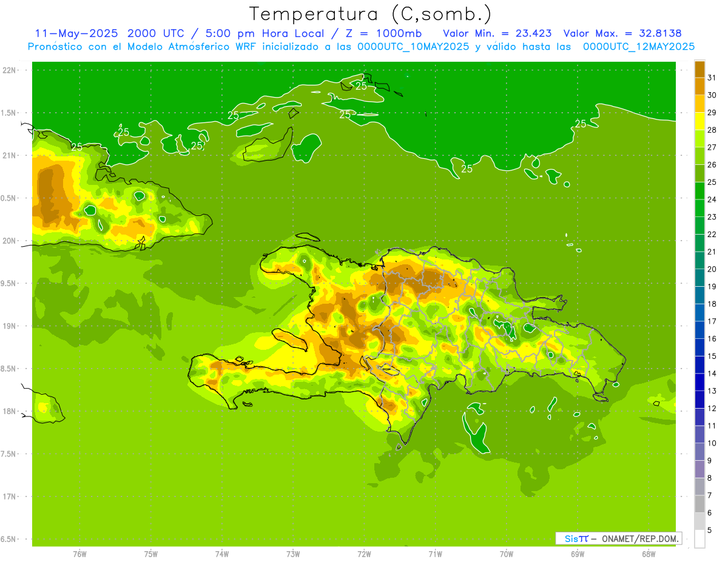Click the "31" label on the color scale

tap(712, 78)
